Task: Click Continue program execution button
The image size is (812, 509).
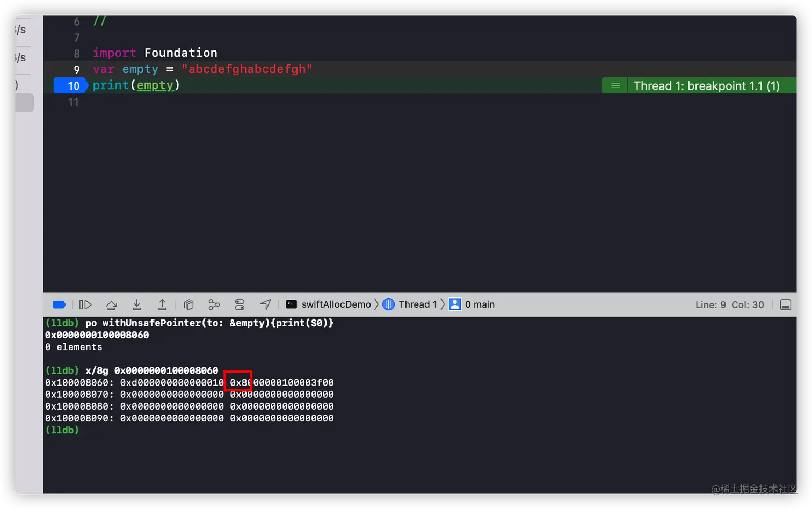Action: pyautogui.click(x=85, y=305)
